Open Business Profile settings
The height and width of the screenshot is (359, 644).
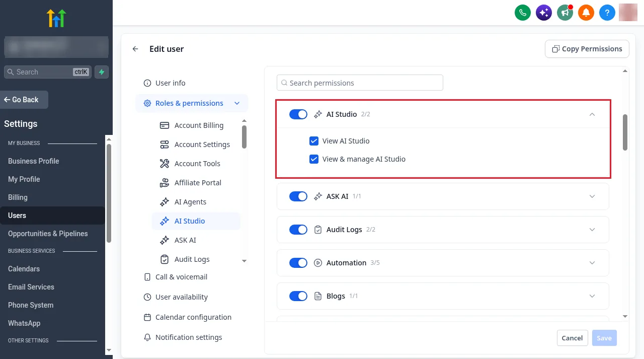tap(34, 161)
